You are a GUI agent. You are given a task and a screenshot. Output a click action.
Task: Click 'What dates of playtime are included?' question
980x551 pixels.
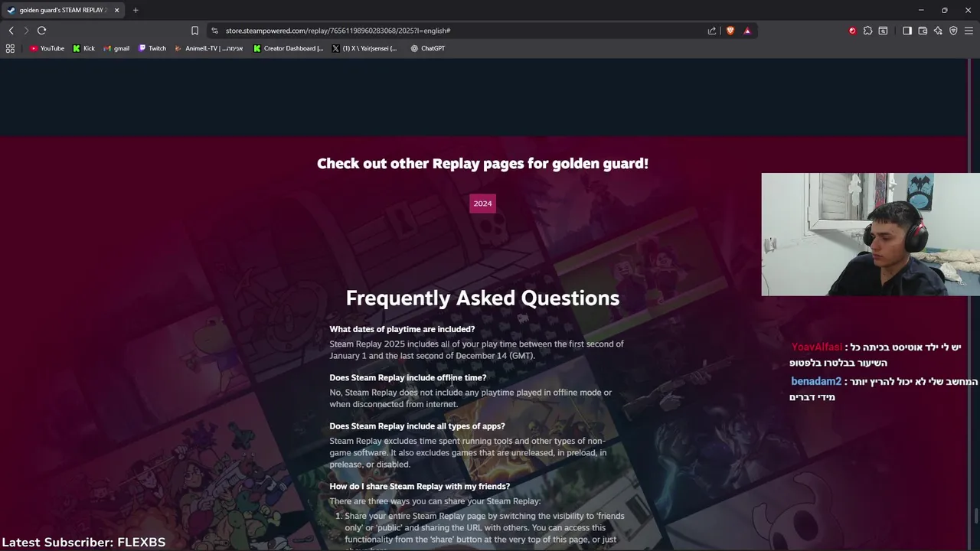(x=402, y=329)
